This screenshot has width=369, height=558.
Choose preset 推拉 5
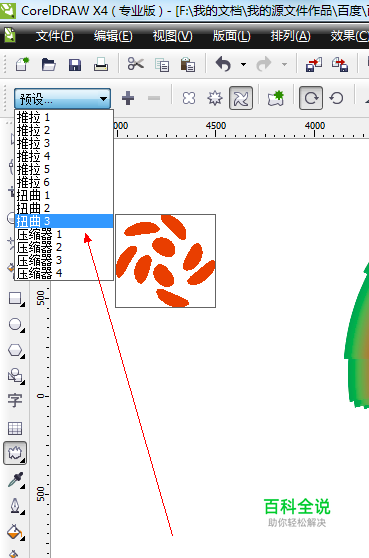[64, 169]
